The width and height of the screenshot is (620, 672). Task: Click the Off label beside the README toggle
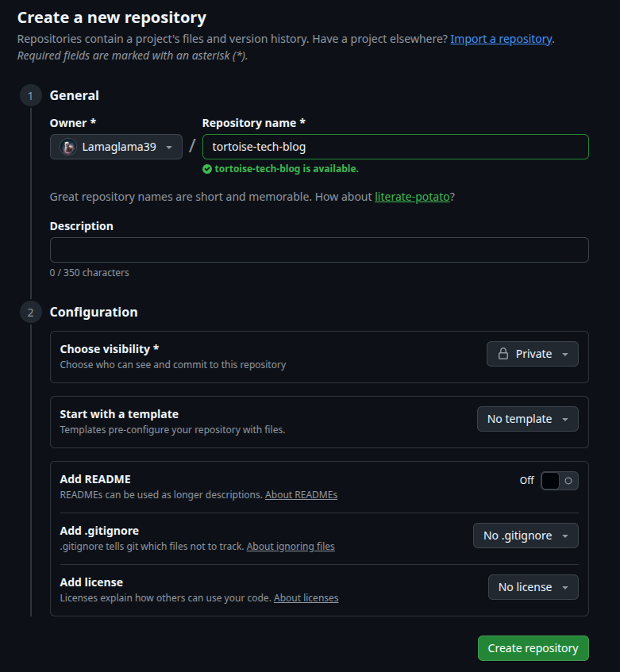tap(526, 480)
